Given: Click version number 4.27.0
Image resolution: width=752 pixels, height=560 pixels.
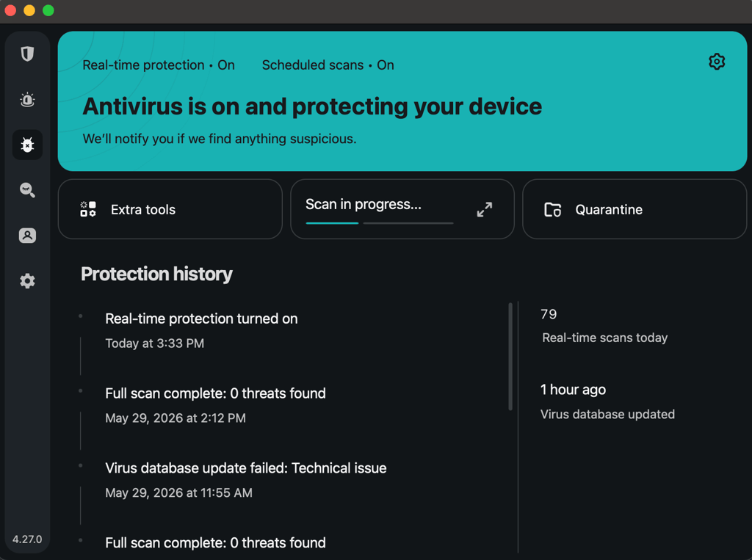Looking at the screenshot, I should 27,539.
